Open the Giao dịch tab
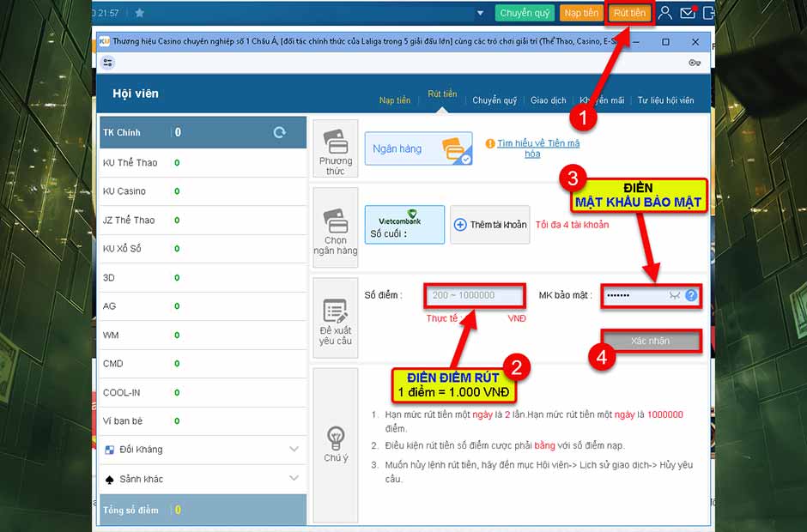This screenshot has height=532, width=807. (548, 100)
